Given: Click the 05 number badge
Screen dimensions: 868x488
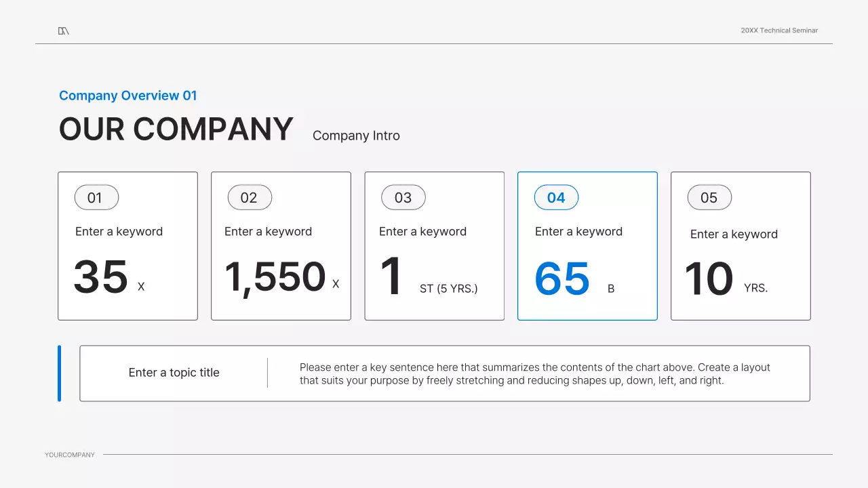Looking at the screenshot, I should (x=709, y=197).
